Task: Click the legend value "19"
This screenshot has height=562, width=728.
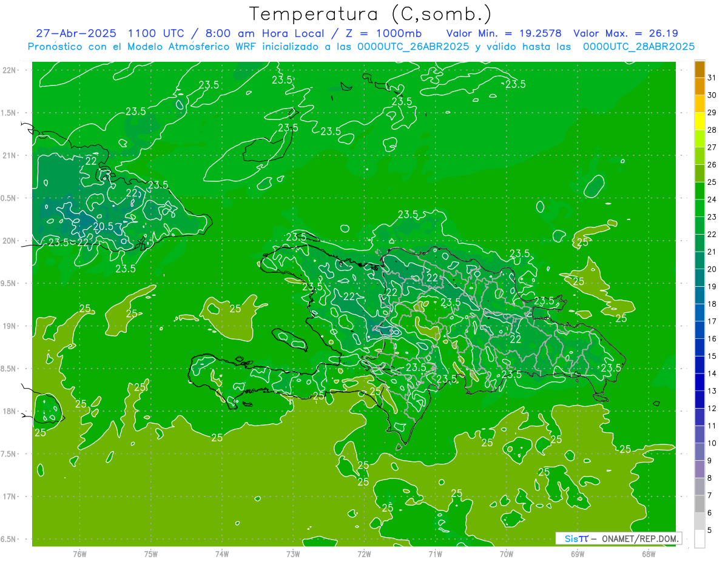Action: click(712, 286)
